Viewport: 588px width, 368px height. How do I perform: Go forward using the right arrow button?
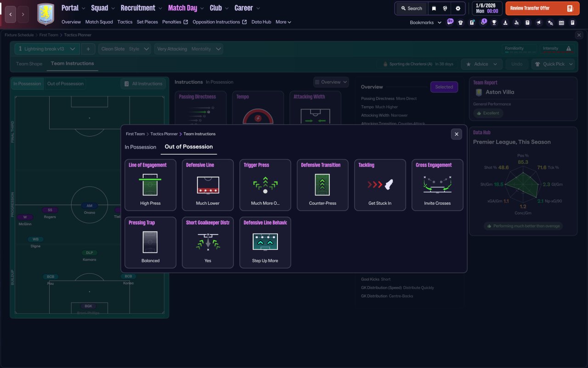point(23,14)
